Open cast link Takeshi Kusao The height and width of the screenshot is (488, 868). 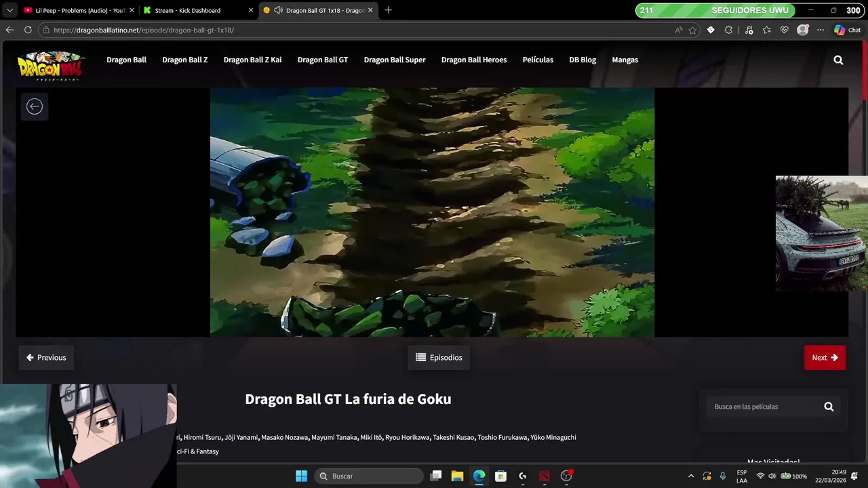[x=454, y=437]
